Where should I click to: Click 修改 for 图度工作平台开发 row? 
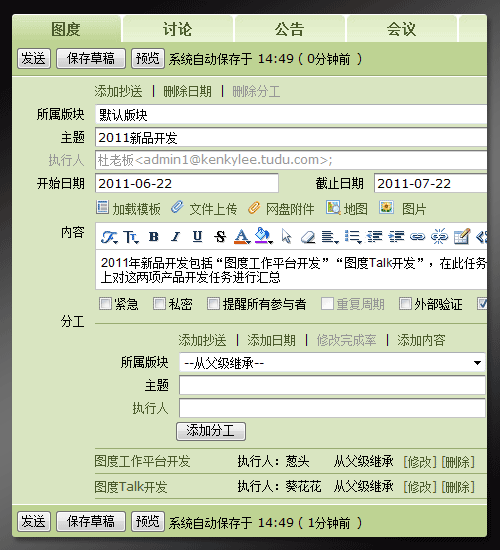click(x=420, y=462)
